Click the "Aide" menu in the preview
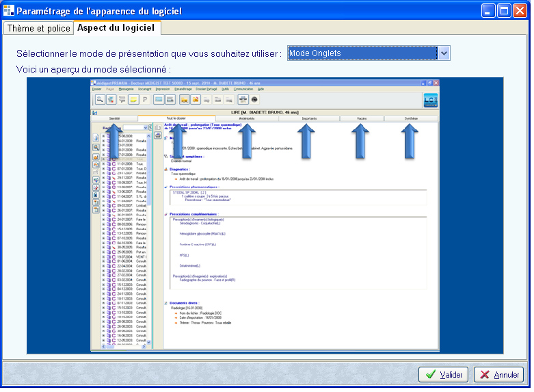This screenshot has height=392, width=534. pyautogui.click(x=261, y=89)
